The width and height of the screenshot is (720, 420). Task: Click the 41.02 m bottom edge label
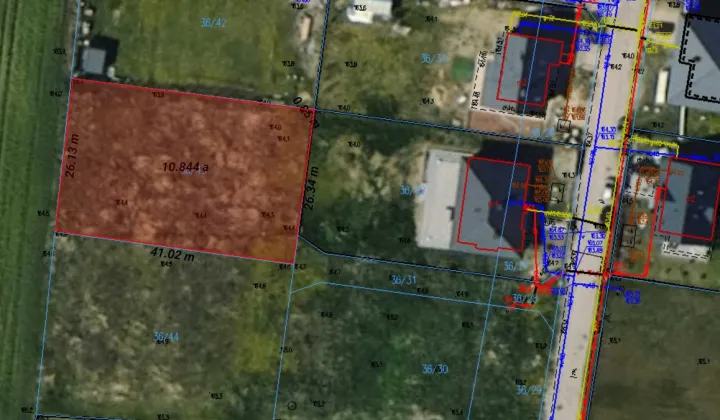(173, 254)
